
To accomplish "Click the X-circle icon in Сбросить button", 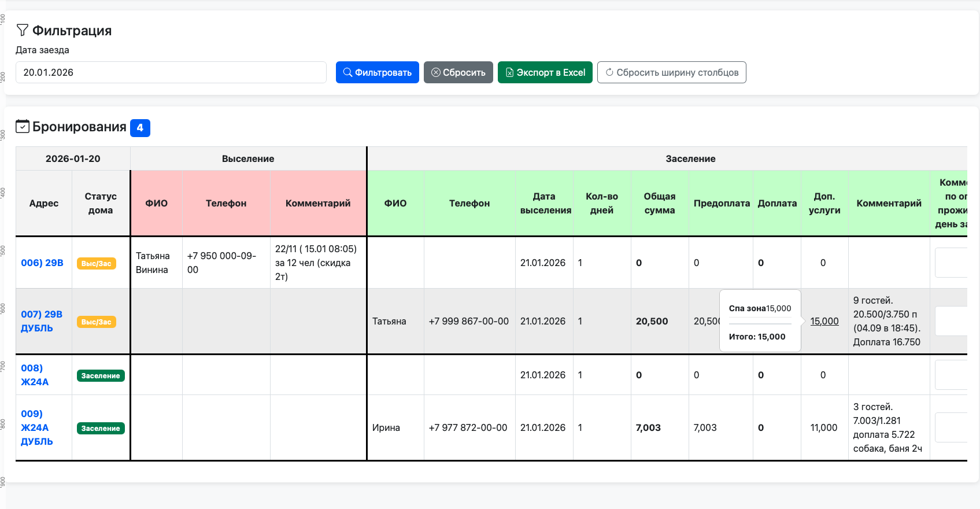I will (436, 72).
